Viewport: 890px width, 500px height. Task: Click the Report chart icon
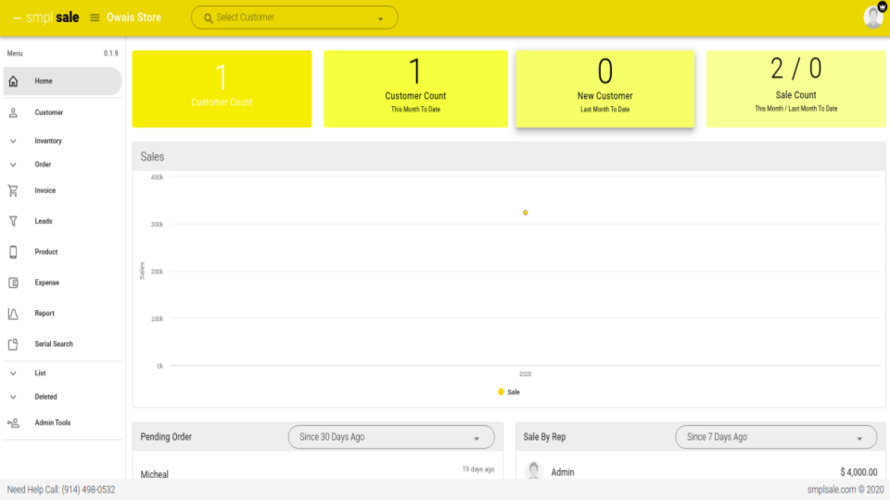click(x=13, y=313)
